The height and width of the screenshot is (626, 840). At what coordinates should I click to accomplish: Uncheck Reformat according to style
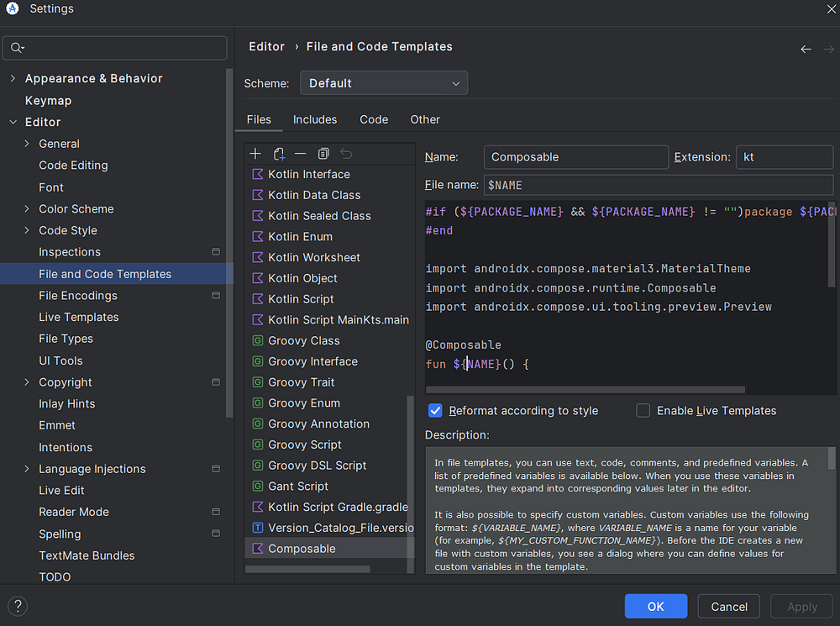click(435, 411)
